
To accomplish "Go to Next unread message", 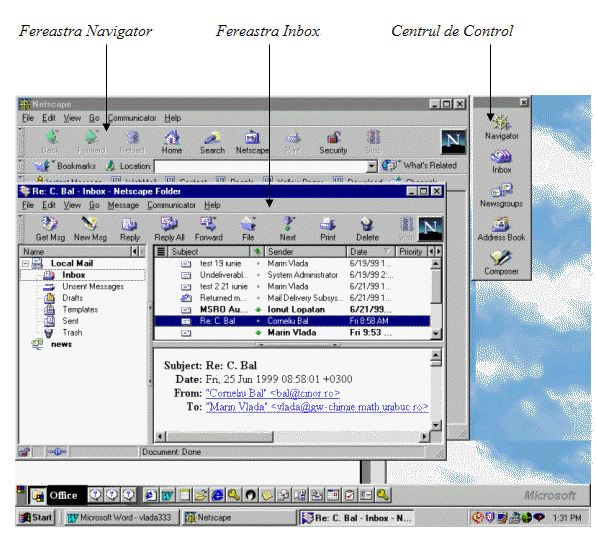I will click(x=288, y=229).
